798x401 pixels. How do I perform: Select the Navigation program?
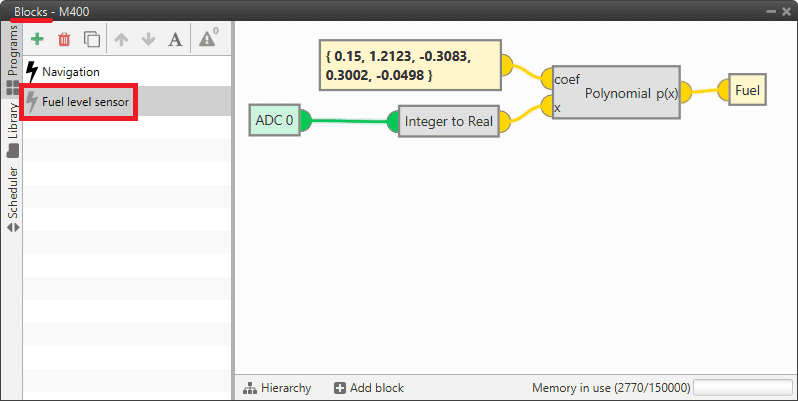click(x=70, y=72)
